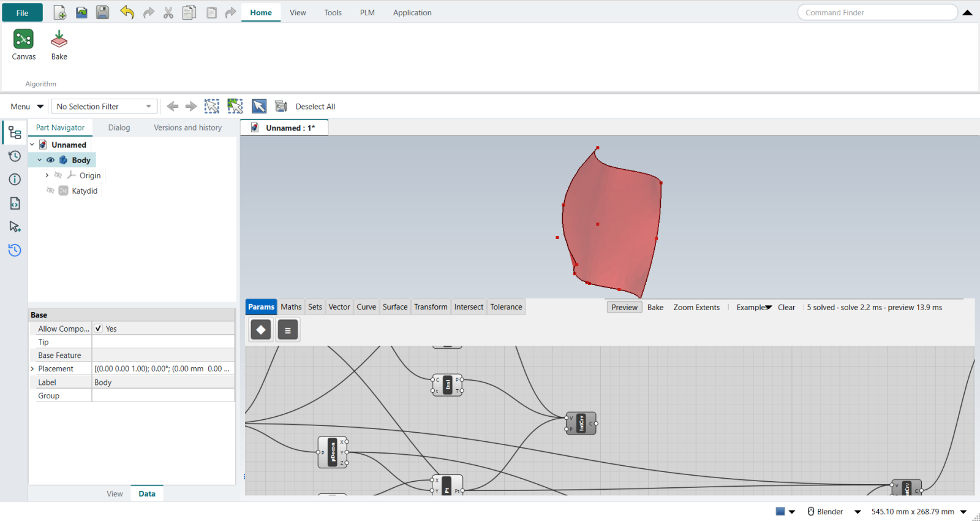The image size is (980, 521).
Task: Click the Deselect All button
Action: 315,106
